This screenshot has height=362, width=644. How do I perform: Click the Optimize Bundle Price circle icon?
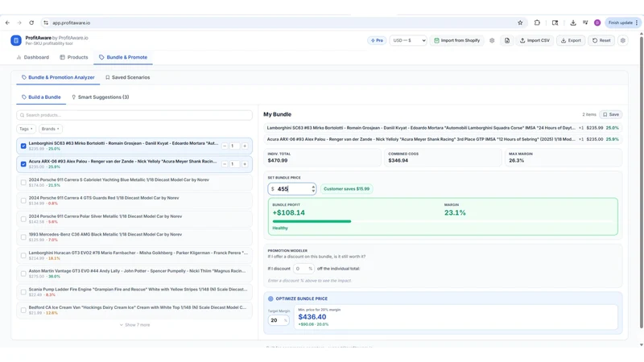pos(270,298)
